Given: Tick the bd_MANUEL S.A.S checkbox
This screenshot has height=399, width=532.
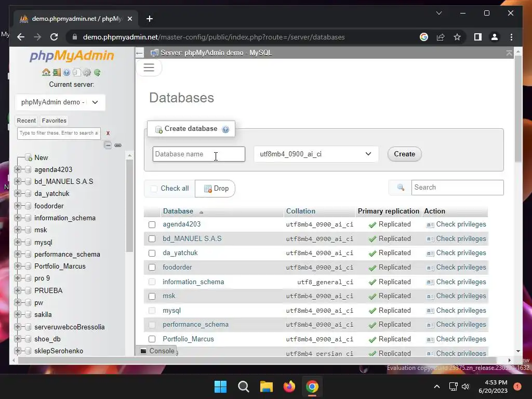Looking at the screenshot, I should [152, 239].
